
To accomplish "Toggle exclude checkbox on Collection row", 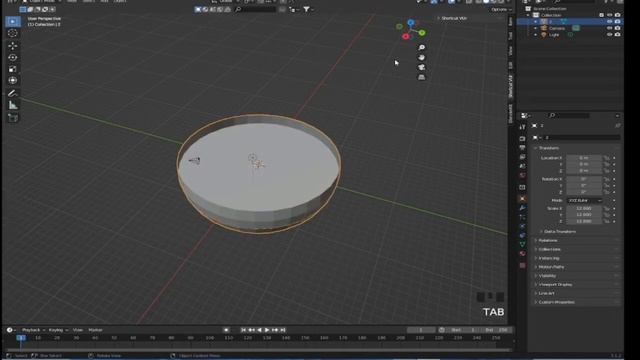I will pyautogui.click(x=602, y=15).
